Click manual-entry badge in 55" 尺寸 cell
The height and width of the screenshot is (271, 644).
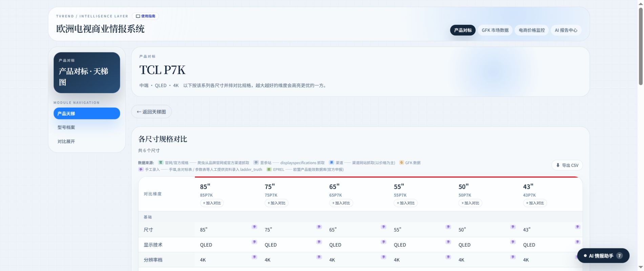[x=448, y=227]
